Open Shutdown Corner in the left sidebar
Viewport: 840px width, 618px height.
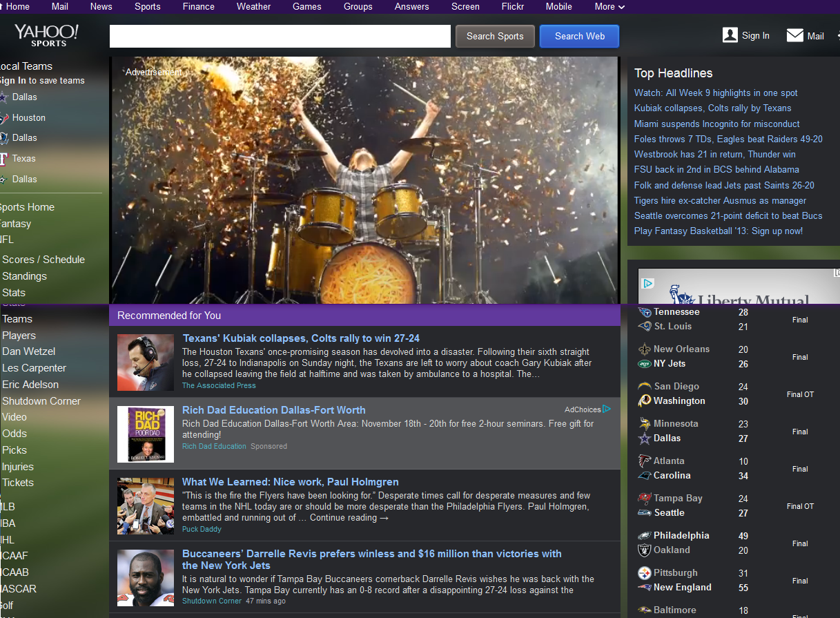tap(41, 401)
